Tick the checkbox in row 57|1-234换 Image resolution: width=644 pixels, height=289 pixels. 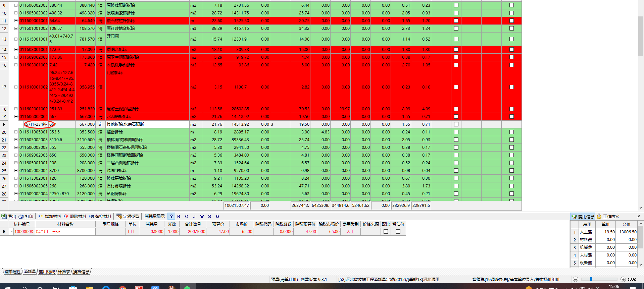[456, 124]
